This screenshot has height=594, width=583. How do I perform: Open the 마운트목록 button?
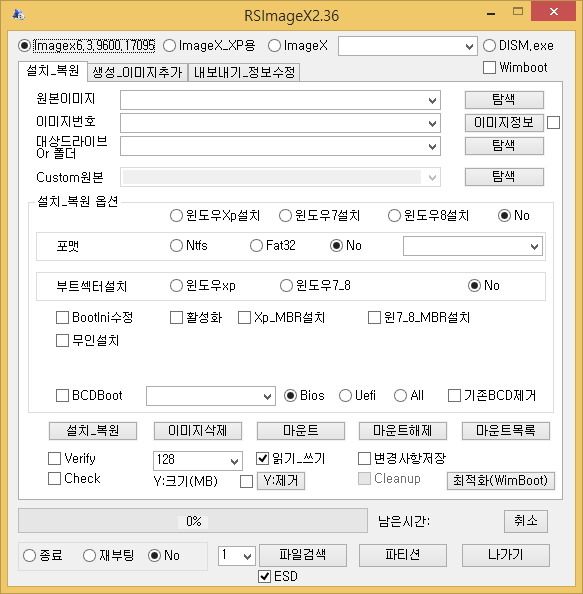coord(506,431)
